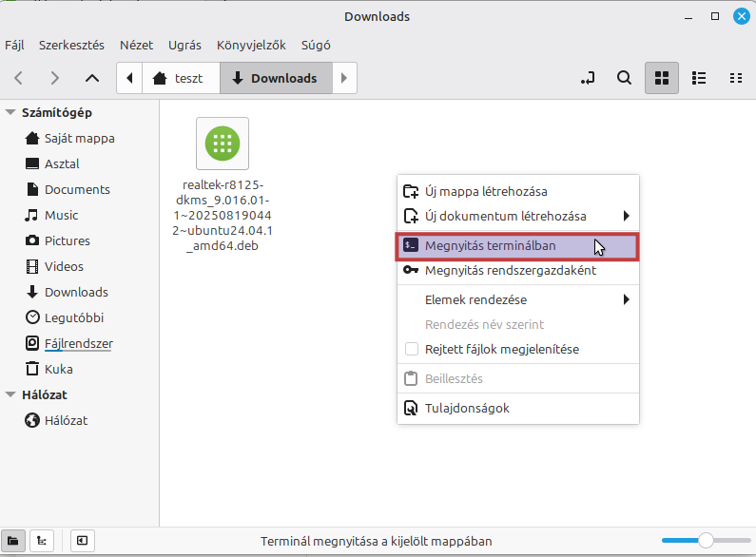This screenshot has height=557, width=756.
Task: Switch to list view
Action: 699,78
